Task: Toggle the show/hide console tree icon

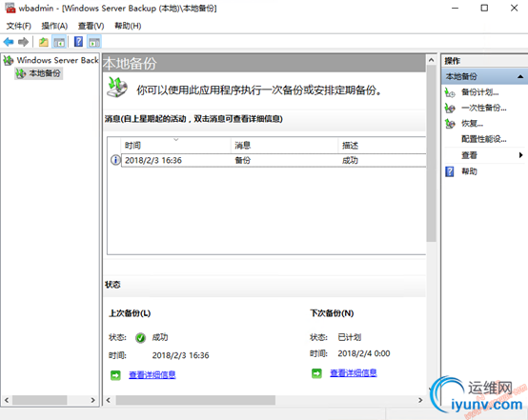Action: (59, 42)
